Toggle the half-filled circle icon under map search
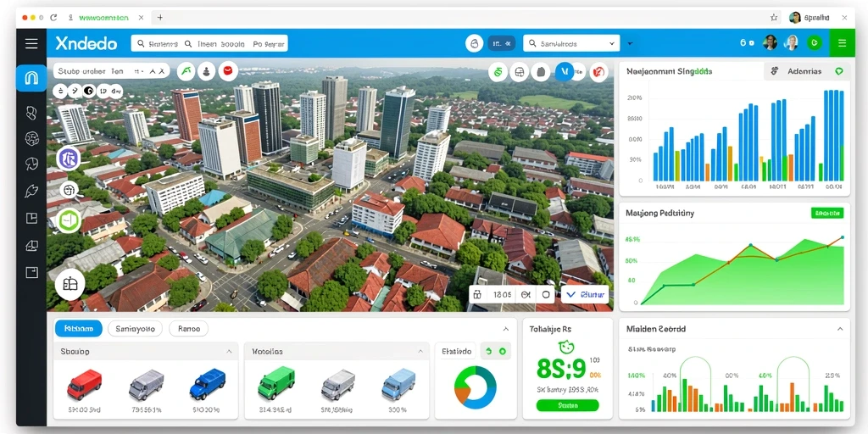The height and width of the screenshot is (434, 868). pyautogui.click(x=88, y=91)
